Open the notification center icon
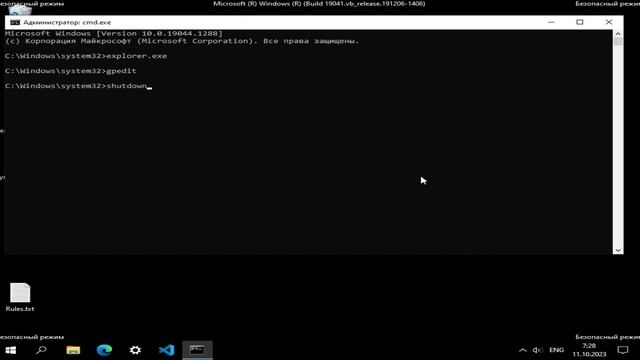This screenshot has width=640, height=360. [x=622, y=350]
